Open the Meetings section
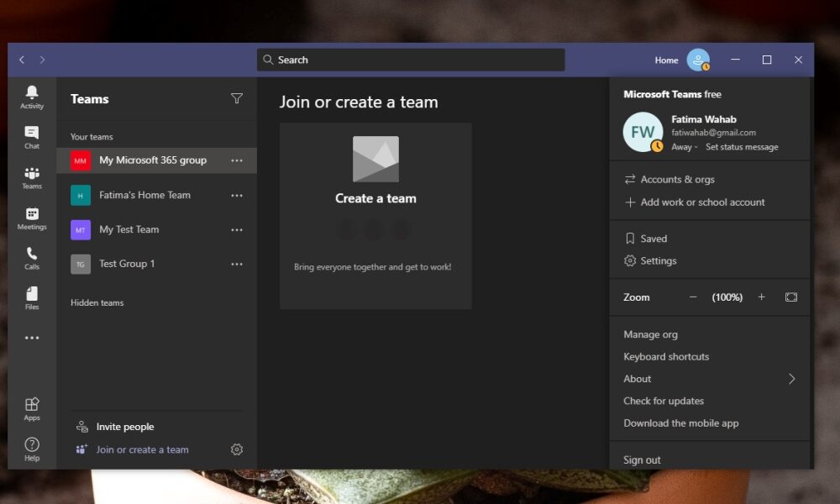This screenshot has height=504, width=840. [31, 218]
